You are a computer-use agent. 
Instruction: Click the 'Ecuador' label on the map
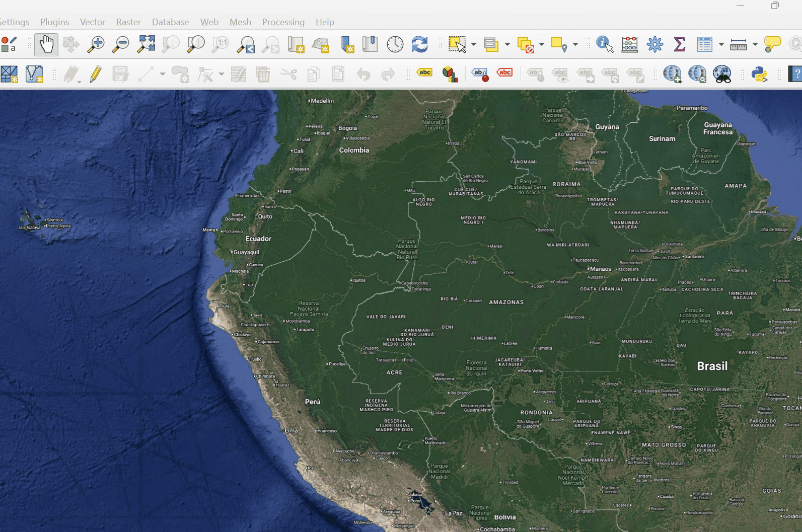coord(258,239)
